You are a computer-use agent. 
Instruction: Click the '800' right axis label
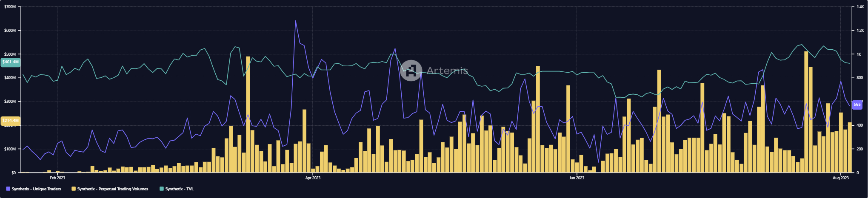click(860, 78)
